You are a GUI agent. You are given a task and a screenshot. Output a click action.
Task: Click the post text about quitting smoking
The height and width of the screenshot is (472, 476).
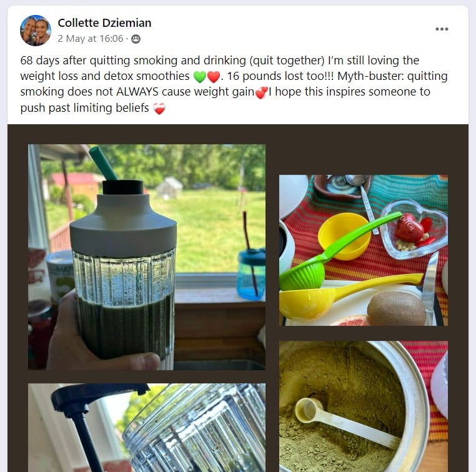pyautogui.click(x=234, y=84)
